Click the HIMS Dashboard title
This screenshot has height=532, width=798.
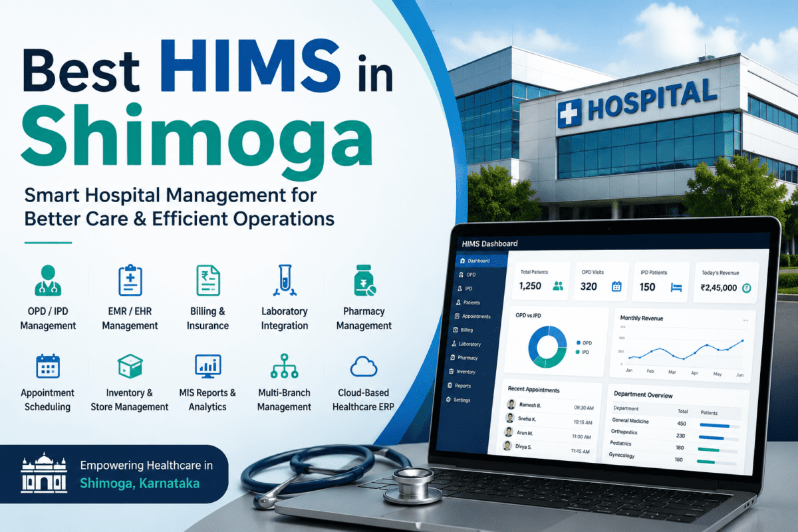tap(489, 243)
